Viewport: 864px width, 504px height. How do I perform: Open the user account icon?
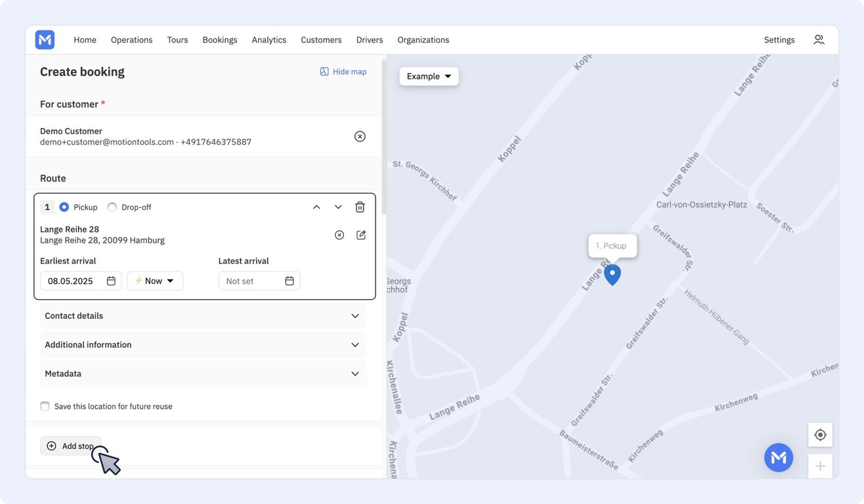click(819, 40)
